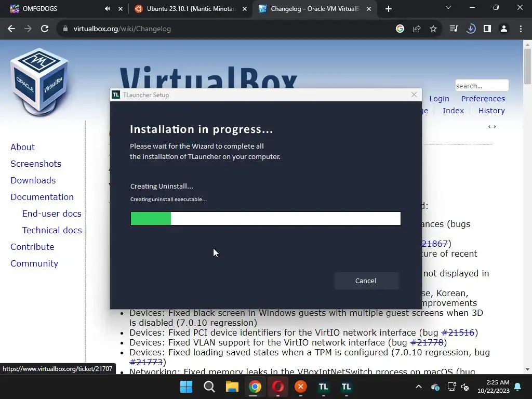
Task: Open Technical docs link
Action: coord(52,230)
